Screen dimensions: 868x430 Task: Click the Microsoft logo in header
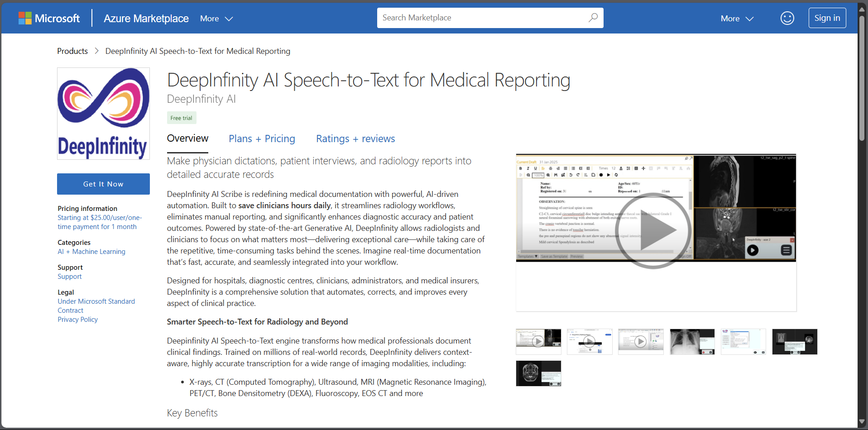tap(49, 18)
